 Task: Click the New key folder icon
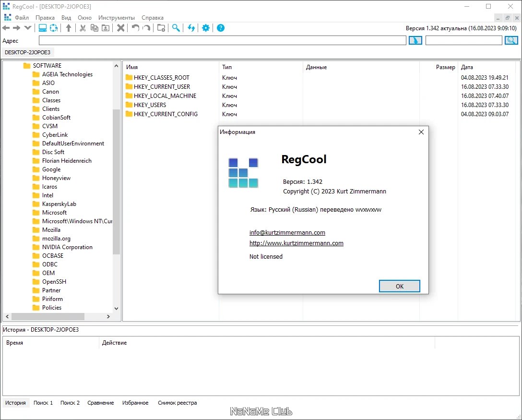[x=161, y=28]
